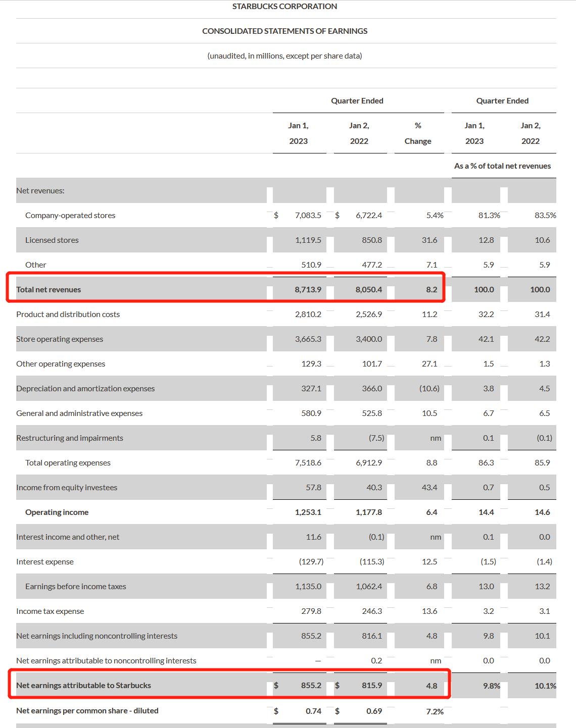Select 'Net earnings attributable to noncontrolling interests' label

(x=106, y=661)
